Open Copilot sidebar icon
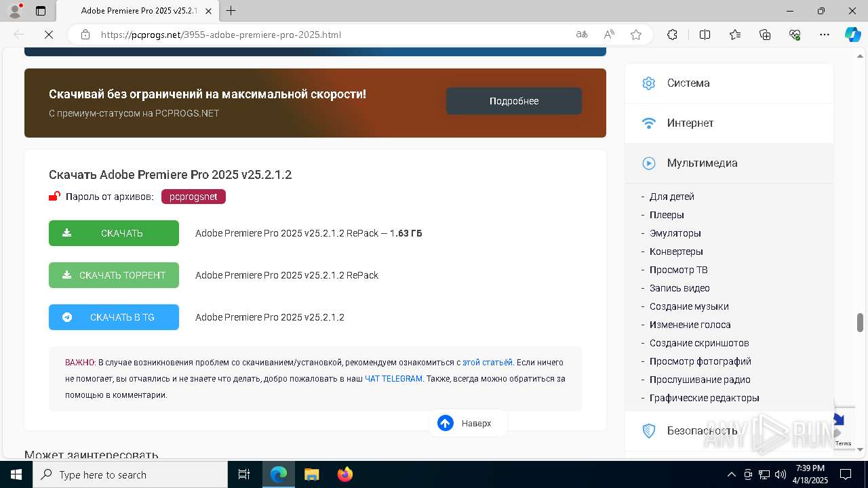 852,35
